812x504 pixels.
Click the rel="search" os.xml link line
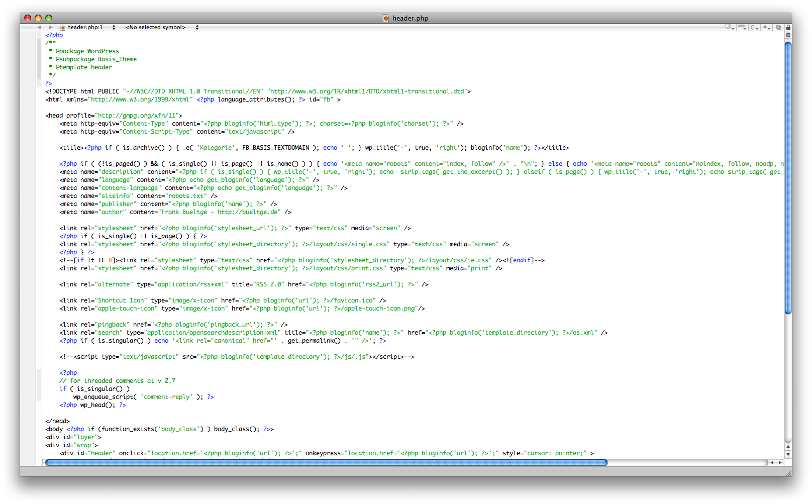(334, 333)
